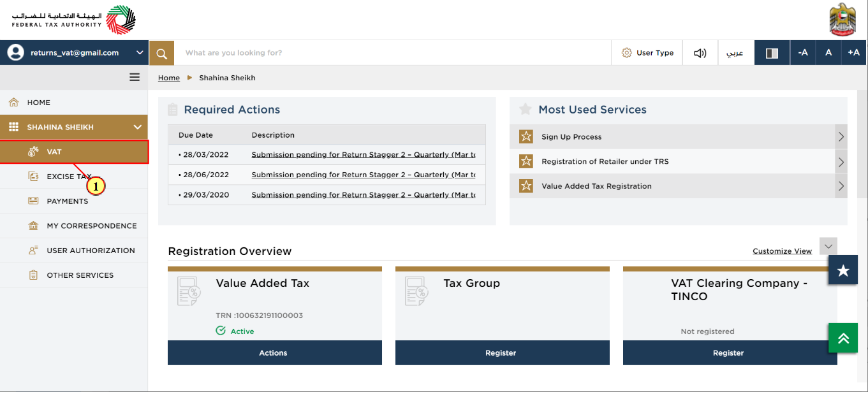Click the star icon beside Value Added Tax Registration
This screenshot has height=413, width=868.
point(526,186)
